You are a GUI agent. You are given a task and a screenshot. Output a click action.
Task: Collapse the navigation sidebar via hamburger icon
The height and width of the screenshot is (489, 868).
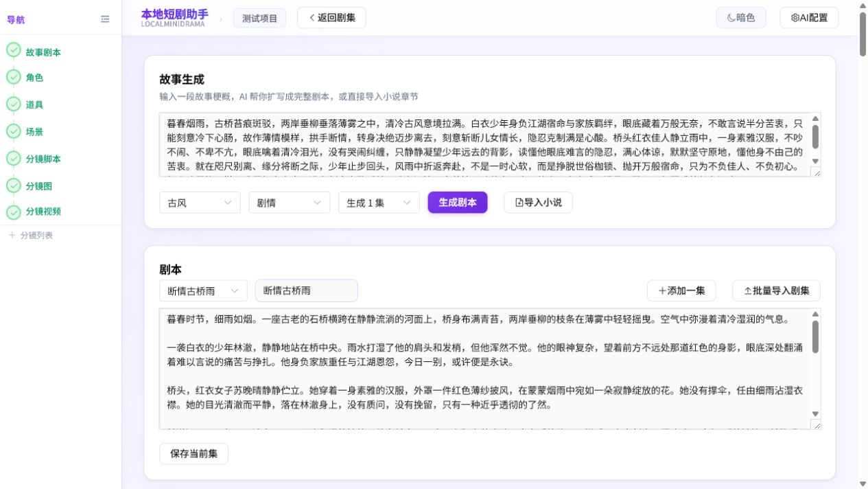tap(105, 19)
